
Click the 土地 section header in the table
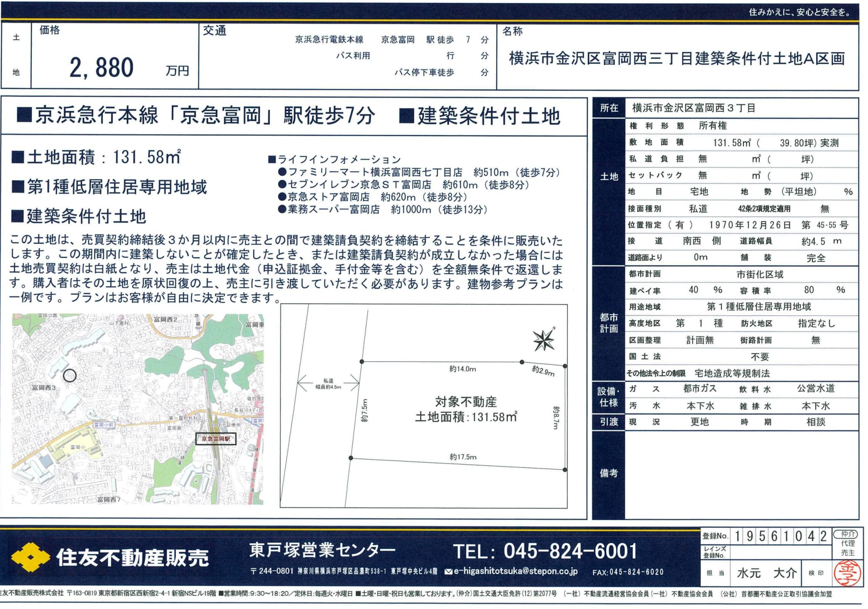click(x=609, y=177)
